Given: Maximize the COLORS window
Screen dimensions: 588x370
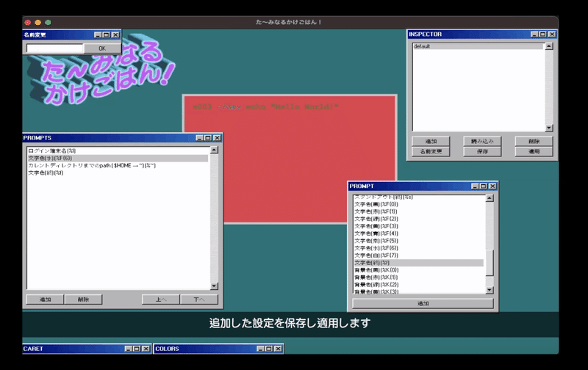Looking at the screenshot, I should (x=269, y=349).
